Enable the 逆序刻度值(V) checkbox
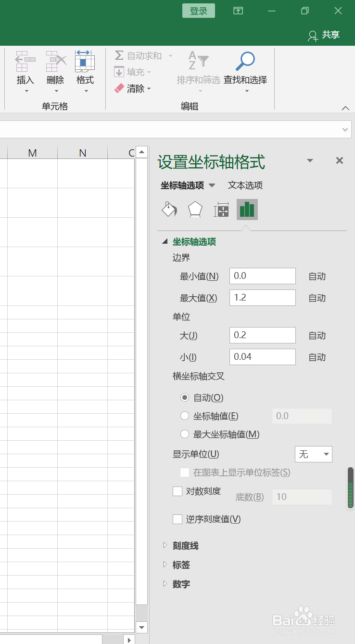Screen dimensions: 355x644 click(177, 519)
